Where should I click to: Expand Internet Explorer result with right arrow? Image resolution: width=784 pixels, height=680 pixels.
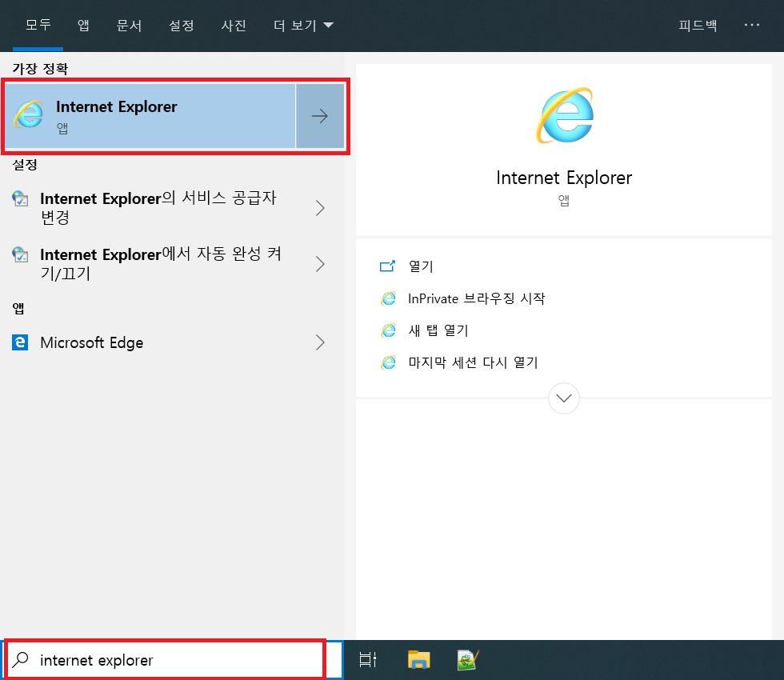pyautogui.click(x=320, y=116)
